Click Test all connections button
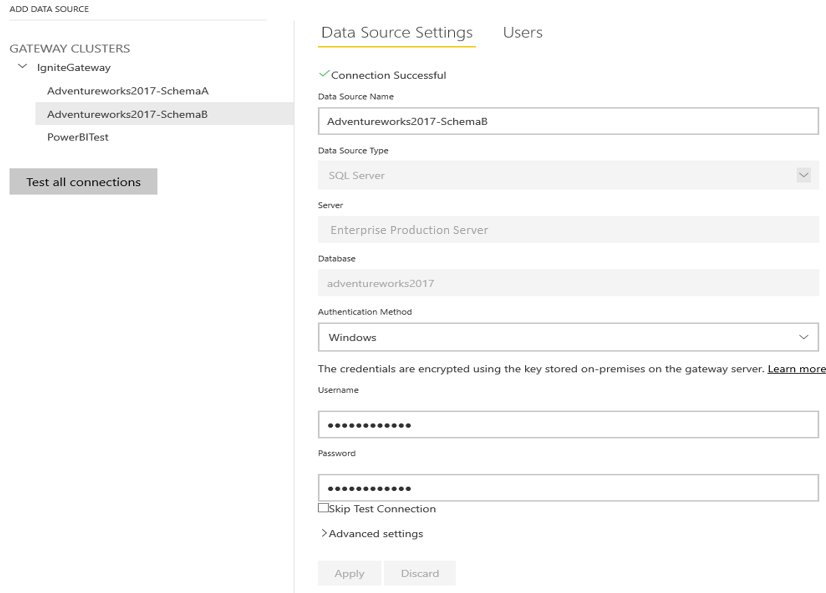This screenshot has height=593, width=826. tap(83, 182)
